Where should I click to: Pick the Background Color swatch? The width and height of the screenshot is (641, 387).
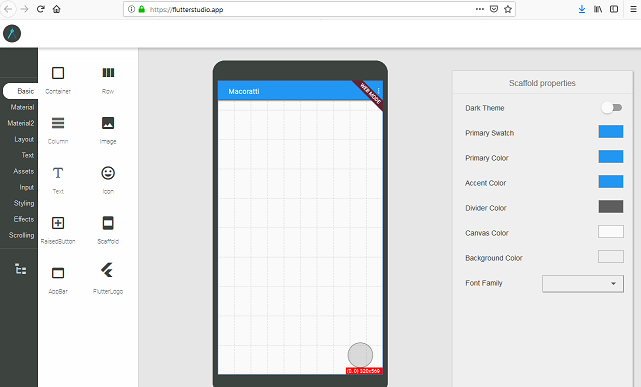tap(611, 256)
